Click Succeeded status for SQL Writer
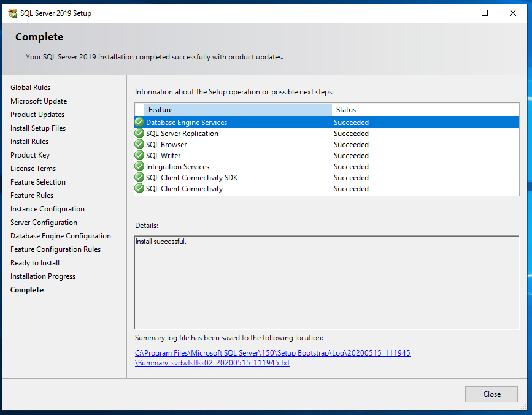Screen dimensions: 532x415 [351, 155]
